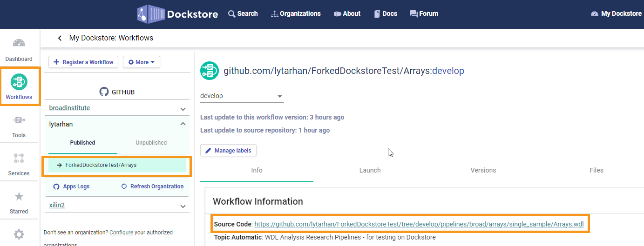The image size is (644, 246).
Task: Click the Configure link
Action: 121,233
